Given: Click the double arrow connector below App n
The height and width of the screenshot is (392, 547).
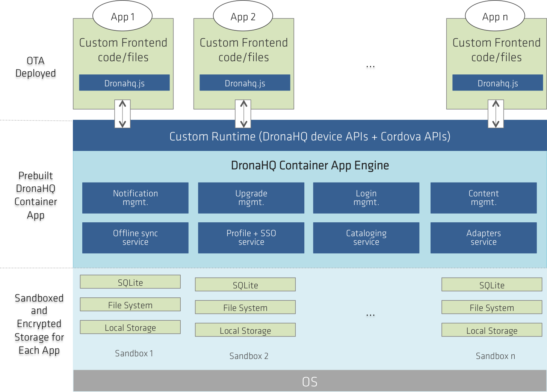Looking at the screenshot, I should tap(496, 114).
